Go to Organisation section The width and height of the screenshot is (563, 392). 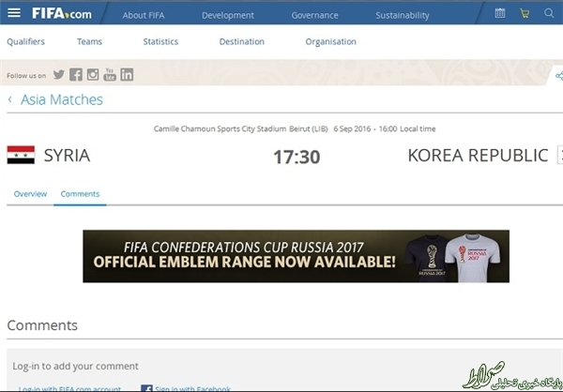point(330,42)
